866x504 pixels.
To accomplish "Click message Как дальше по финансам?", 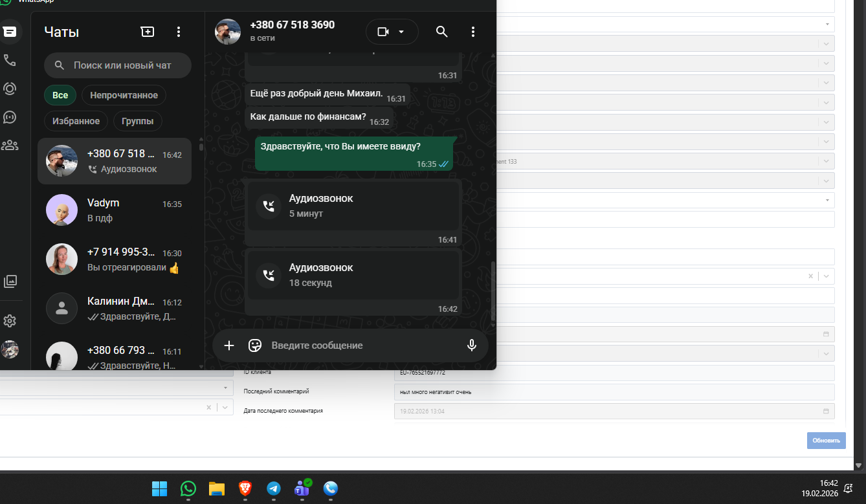I will (x=319, y=118).
